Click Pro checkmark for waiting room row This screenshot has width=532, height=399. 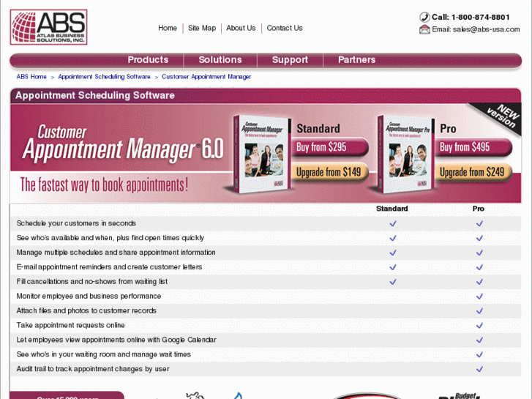pos(479,354)
